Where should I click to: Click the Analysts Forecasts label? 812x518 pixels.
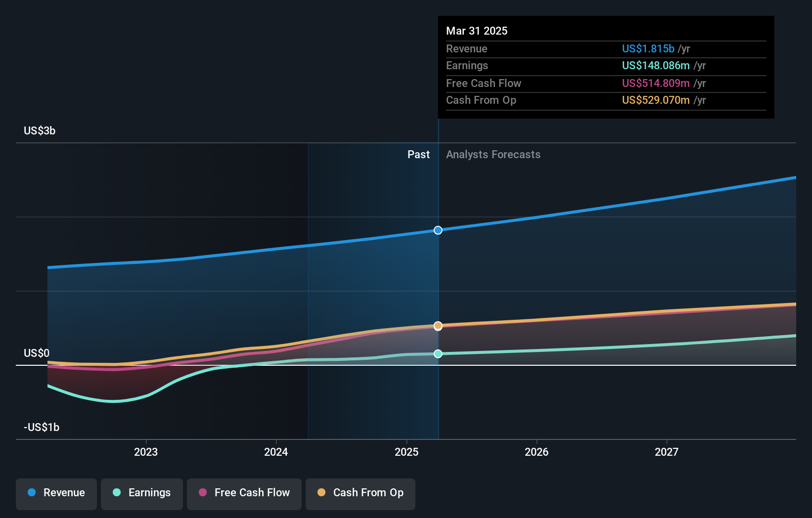point(493,154)
